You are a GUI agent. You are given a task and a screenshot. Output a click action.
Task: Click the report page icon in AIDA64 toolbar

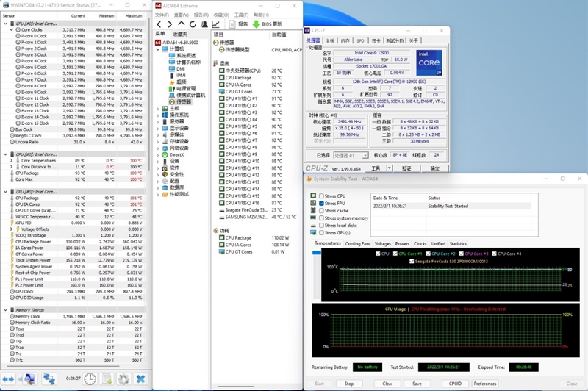tap(232, 24)
